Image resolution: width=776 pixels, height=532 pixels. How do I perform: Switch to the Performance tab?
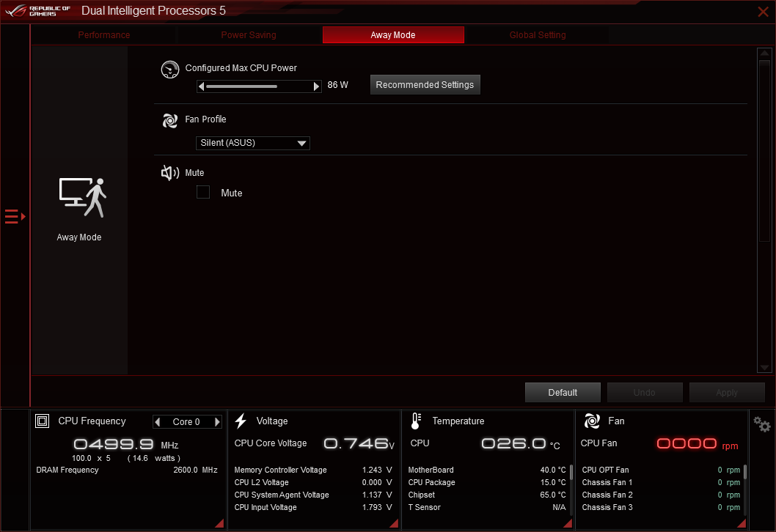104,35
